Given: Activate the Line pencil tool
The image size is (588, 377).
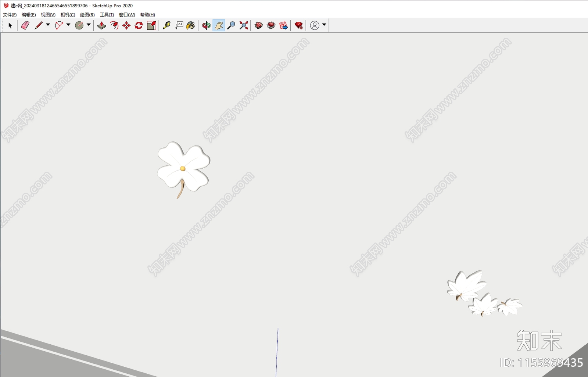Looking at the screenshot, I should point(39,25).
